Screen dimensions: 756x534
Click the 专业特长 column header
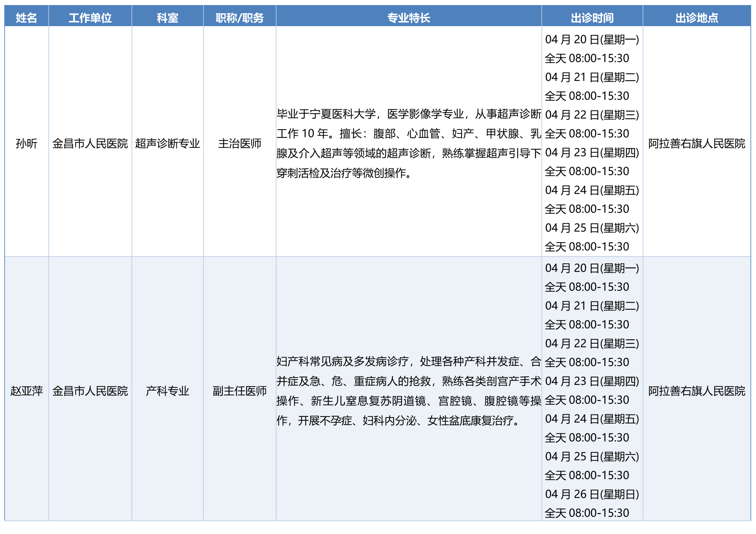click(x=408, y=17)
